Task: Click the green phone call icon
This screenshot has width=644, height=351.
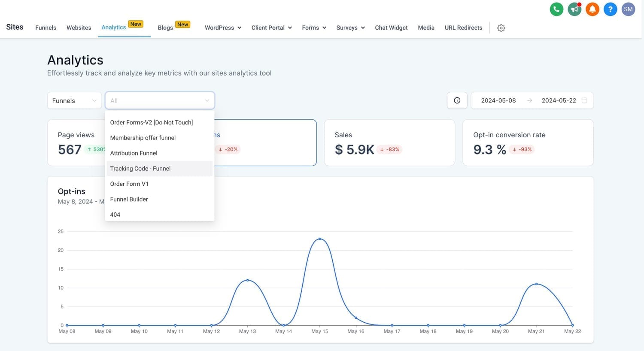Action: [x=556, y=9]
